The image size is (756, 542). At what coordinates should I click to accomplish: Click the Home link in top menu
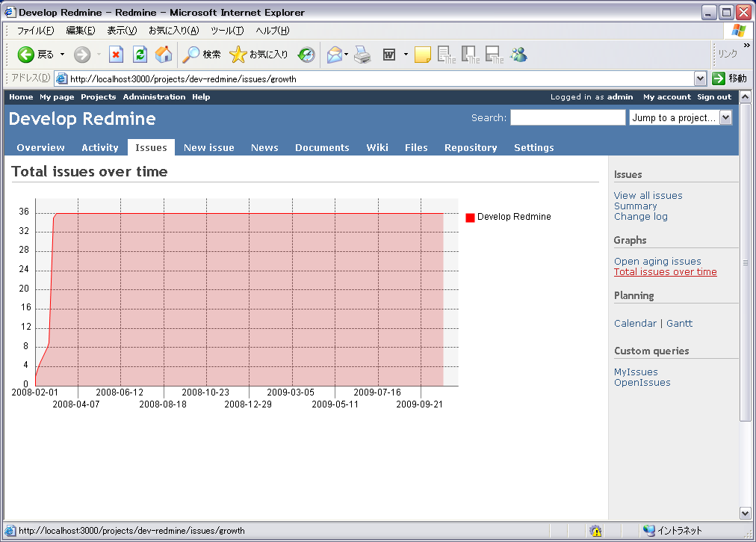(x=21, y=97)
